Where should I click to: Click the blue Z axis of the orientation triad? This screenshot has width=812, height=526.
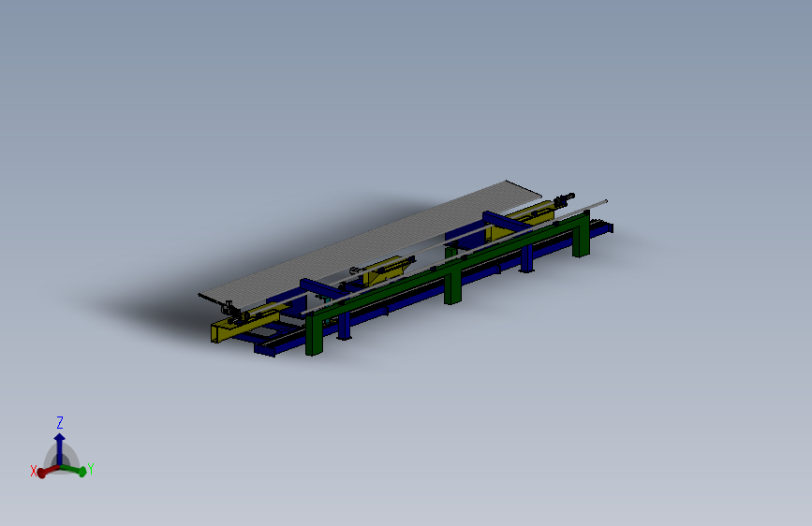click(x=60, y=448)
